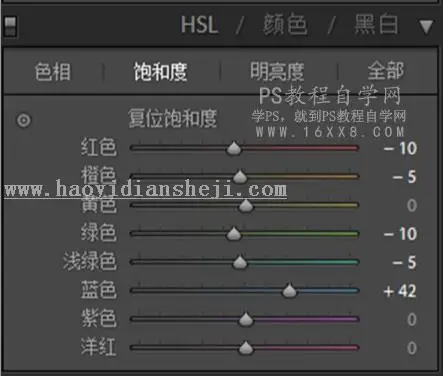This screenshot has height=376, width=443.
Task: Click the 复位饱和度 reset label
Action: [172, 118]
